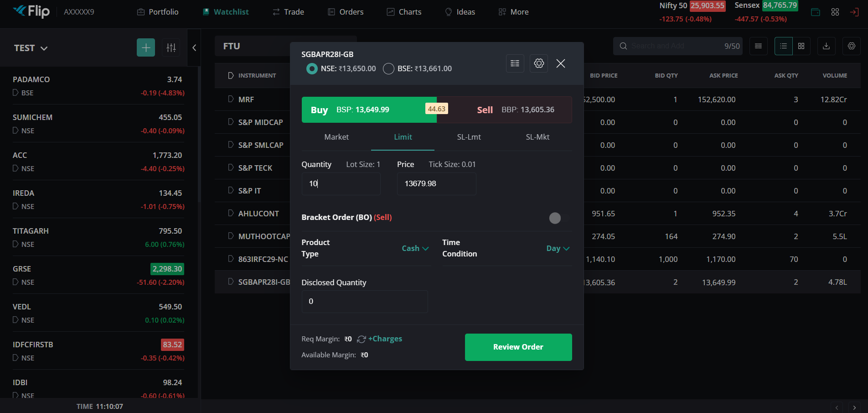Image resolution: width=868 pixels, height=413 pixels.
Task: Click the Search and Add box
Action: click(x=678, y=46)
